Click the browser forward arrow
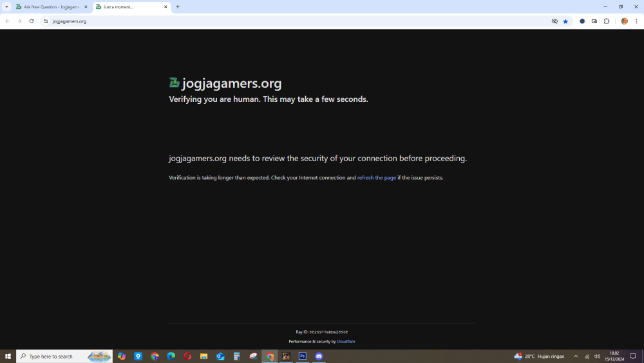Viewport: 644px width, 363px height. point(19,21)
